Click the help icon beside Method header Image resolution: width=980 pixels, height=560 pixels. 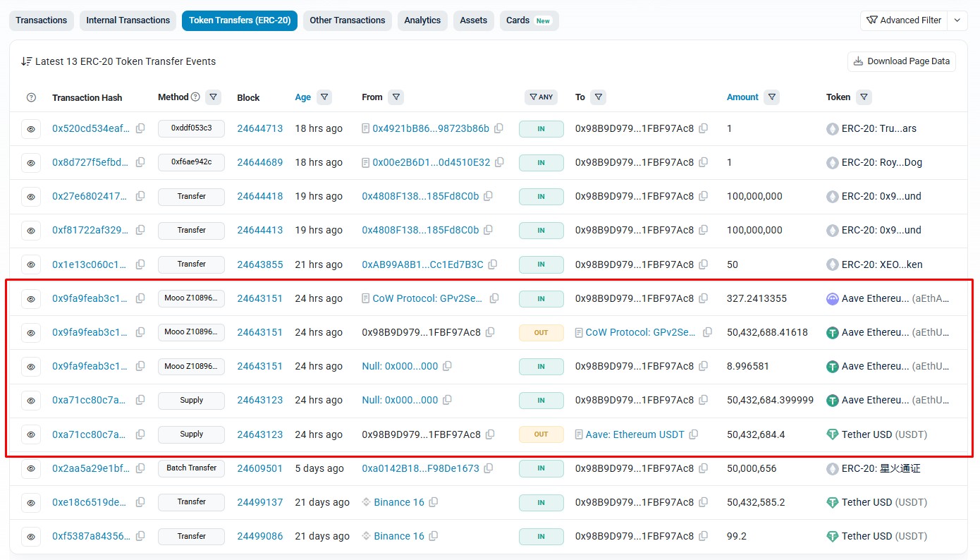coord(195,97)
